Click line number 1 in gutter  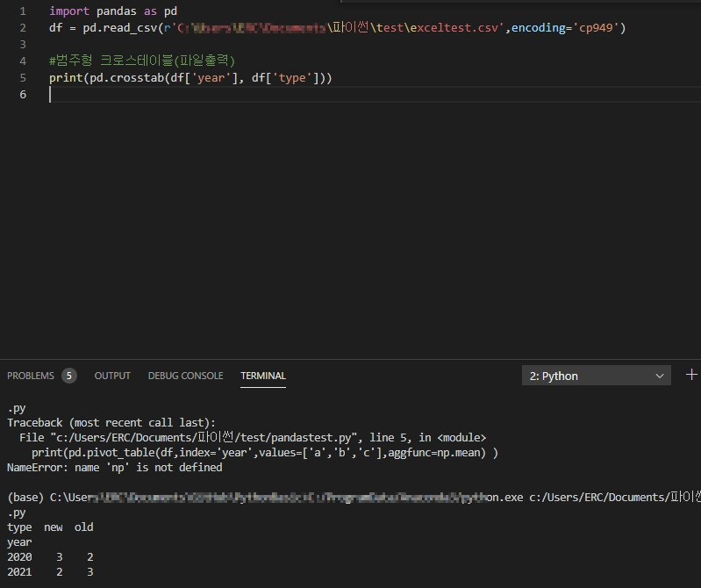pyautogui.click(x=22, y=11)
